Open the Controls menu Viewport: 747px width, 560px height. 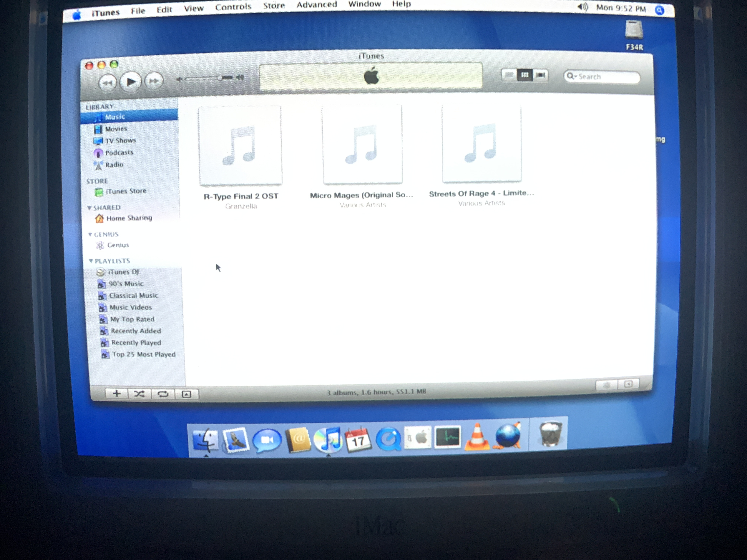coord(233,7)
